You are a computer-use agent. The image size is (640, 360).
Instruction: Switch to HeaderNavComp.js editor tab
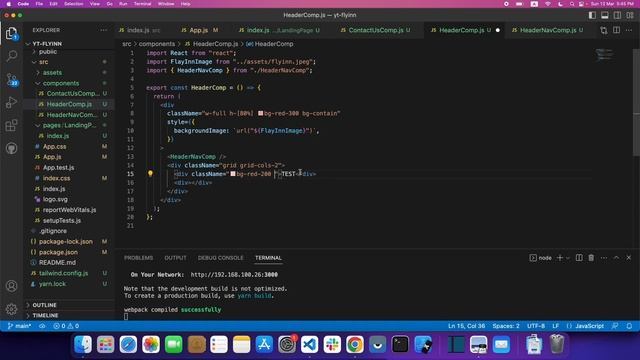click(x=547, y=30)
